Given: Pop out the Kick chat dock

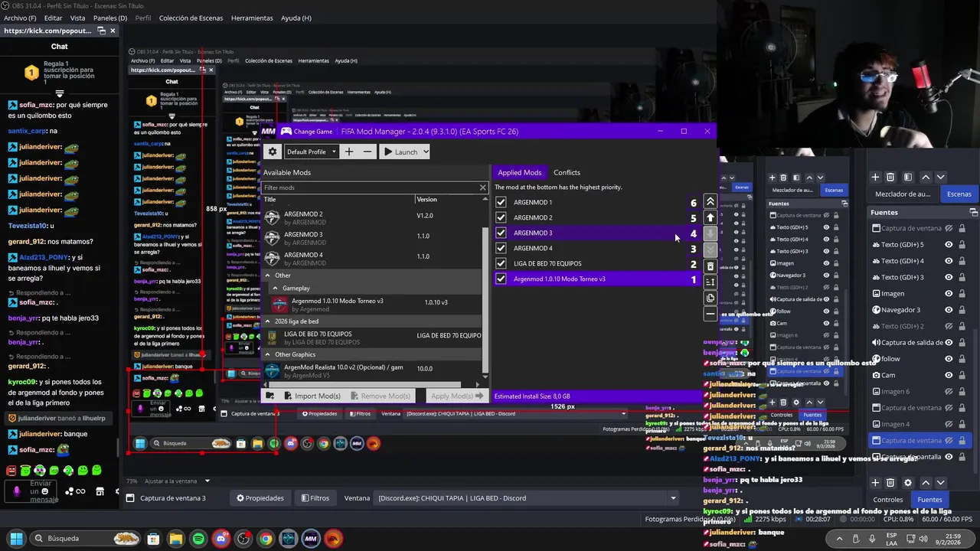Looking at the screenshot, I should click(101, 31).
